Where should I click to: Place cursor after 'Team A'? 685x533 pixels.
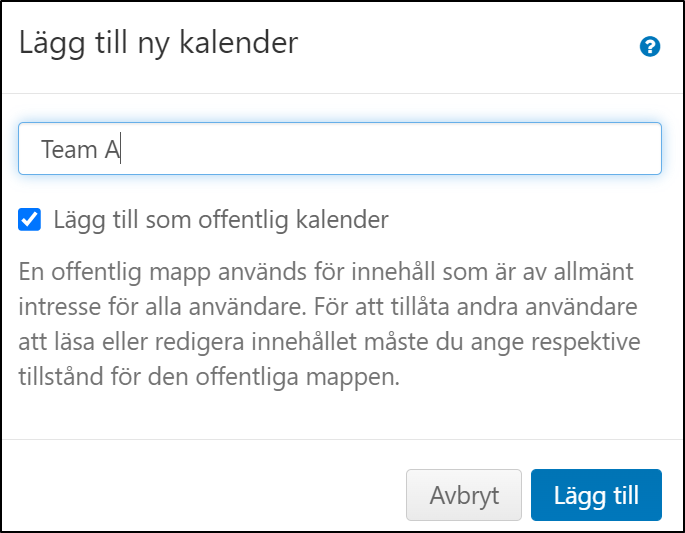pyautogui.click(x=122, y=150)
